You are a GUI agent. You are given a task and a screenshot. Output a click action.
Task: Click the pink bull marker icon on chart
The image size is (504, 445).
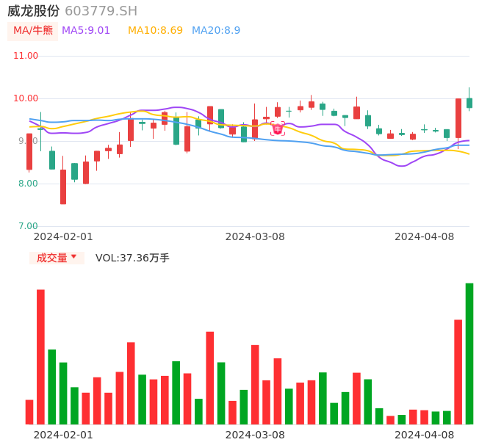277,129
